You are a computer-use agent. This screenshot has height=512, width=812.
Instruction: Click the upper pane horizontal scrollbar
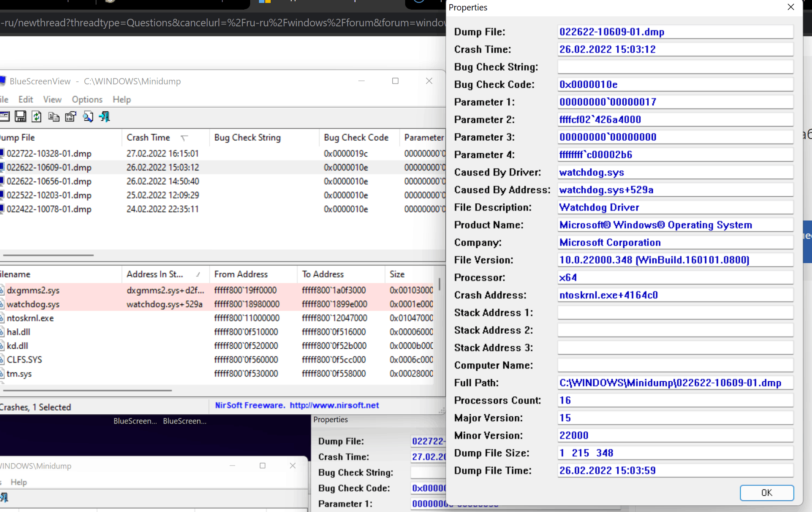(x=48, y=255)
